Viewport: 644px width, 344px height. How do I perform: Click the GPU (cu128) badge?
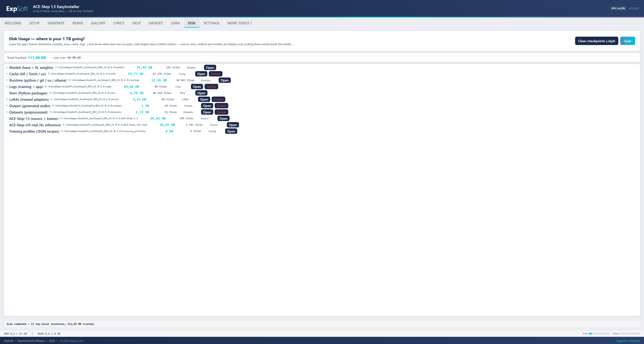pyautogui.click(x=618, y=8)
